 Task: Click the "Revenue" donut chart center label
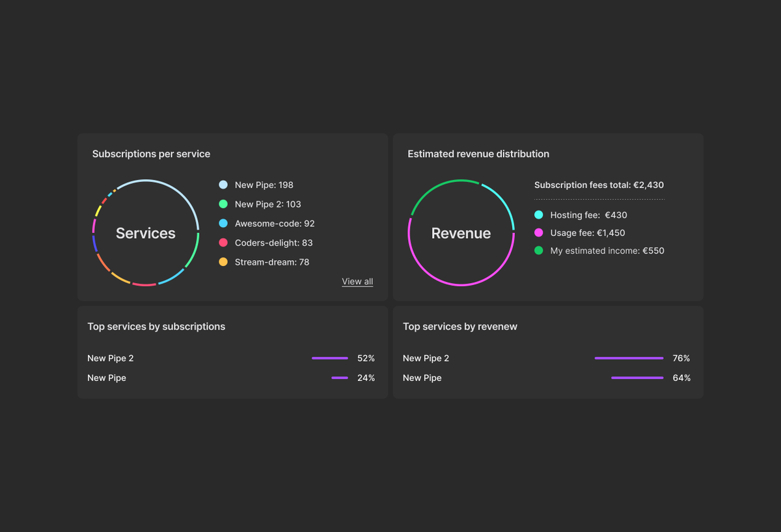pos(461,233)
